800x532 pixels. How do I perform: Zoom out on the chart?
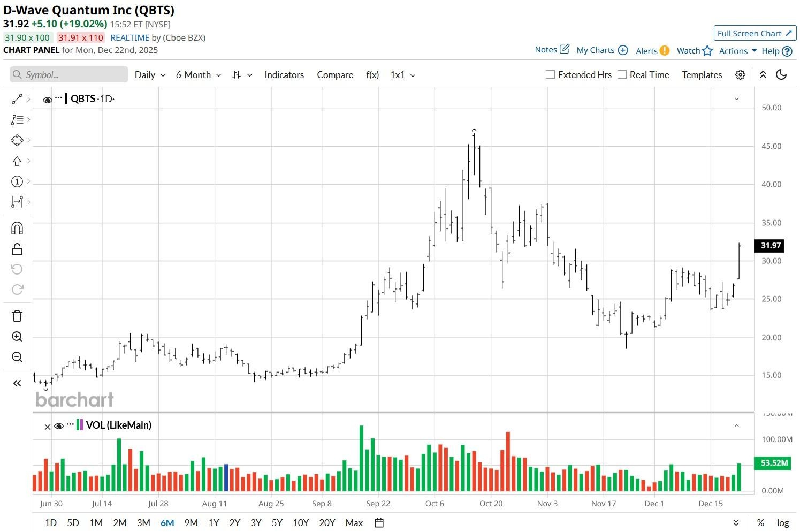pyautogui.click(x=17, y=357)
